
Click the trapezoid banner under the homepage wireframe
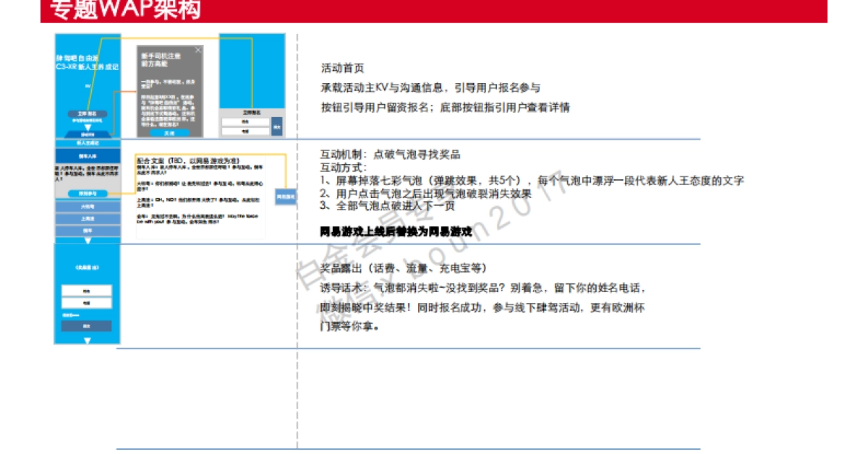point(86,133)
